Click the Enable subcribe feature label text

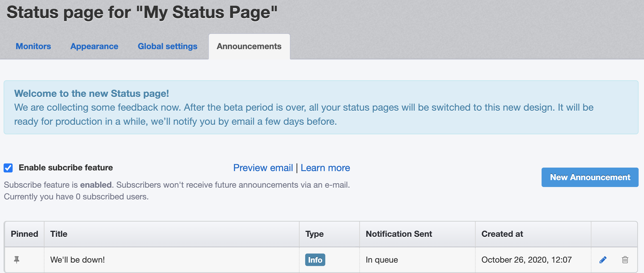[x=66, y=167]
